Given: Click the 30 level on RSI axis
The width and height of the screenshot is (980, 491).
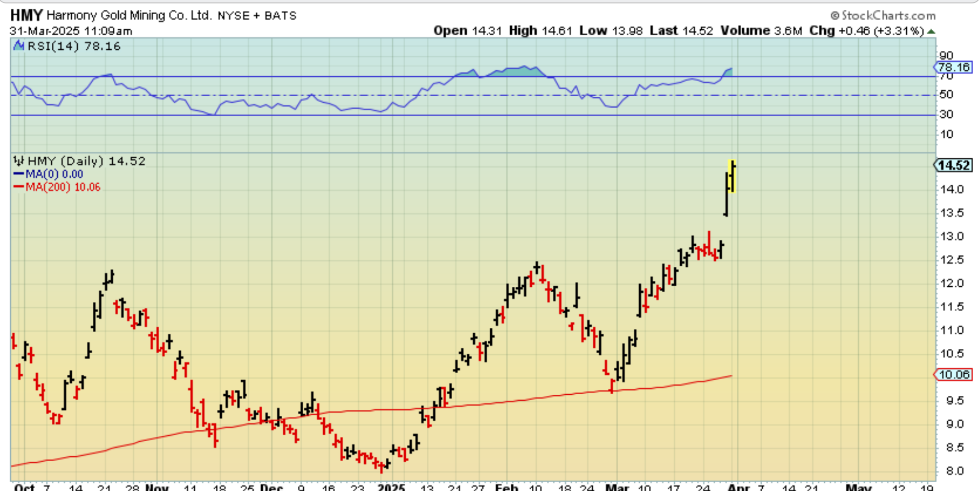Looking at the screenshot, I should point(946,114).
